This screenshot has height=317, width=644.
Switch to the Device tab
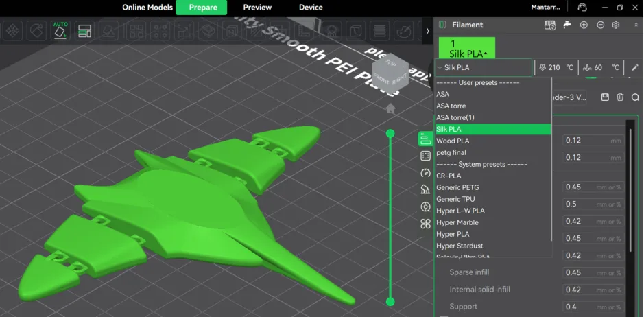[311, 8]
